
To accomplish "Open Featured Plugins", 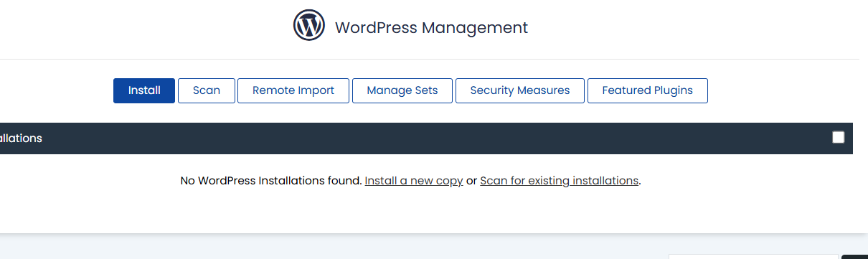I will point(648,90).
